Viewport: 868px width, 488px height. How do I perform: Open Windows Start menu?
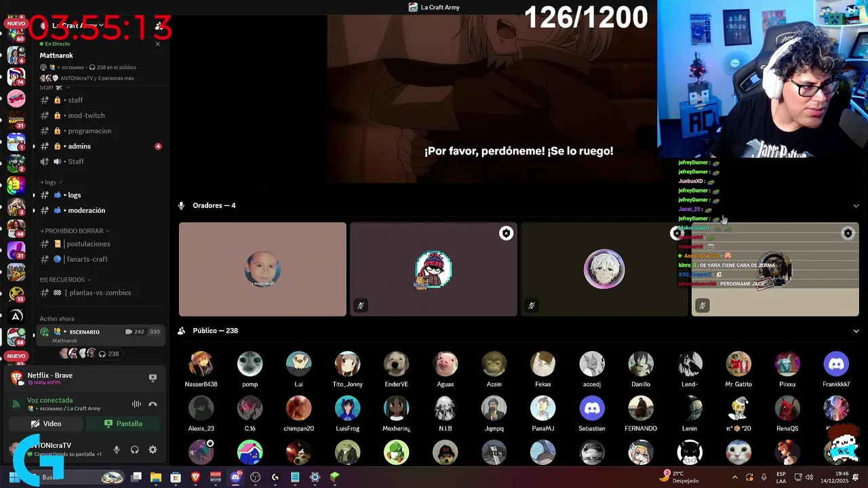pyautogui.click(x=14, y=477)
